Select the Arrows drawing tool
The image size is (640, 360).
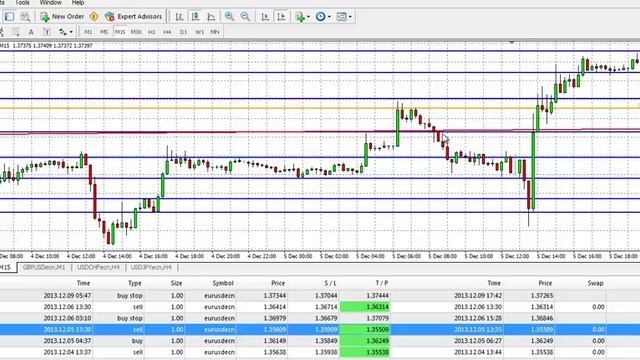click(x=63, y=32)
